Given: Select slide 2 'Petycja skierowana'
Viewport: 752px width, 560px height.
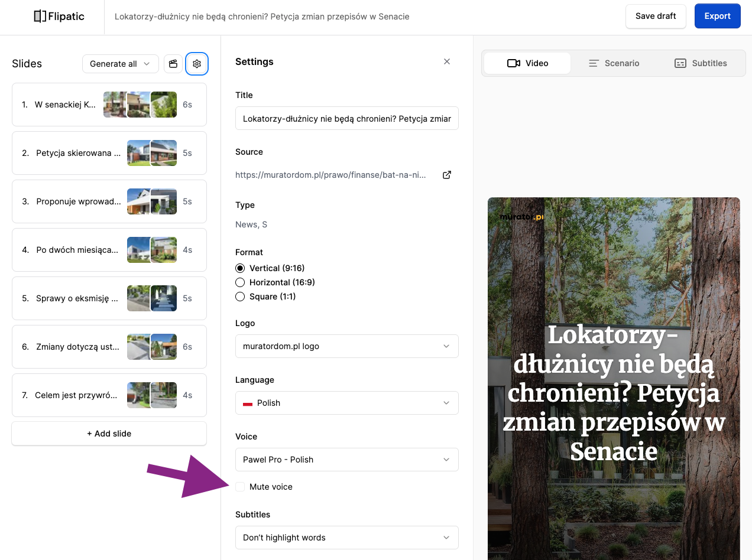Looking at the screenshot, I should coord(109,153).
